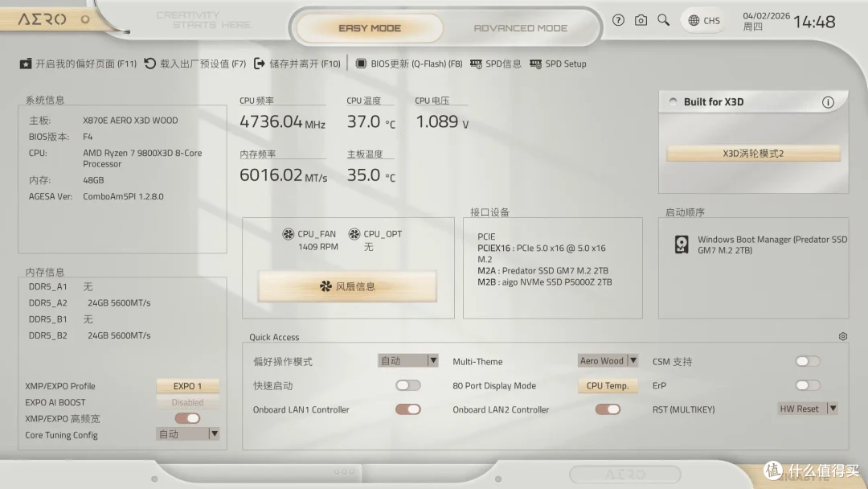The width and height of the screenshot is (868, 489).
Task: Click the CPU temperature 37.0 °C value
Action: pyautogui.click(x=371, y=121)
